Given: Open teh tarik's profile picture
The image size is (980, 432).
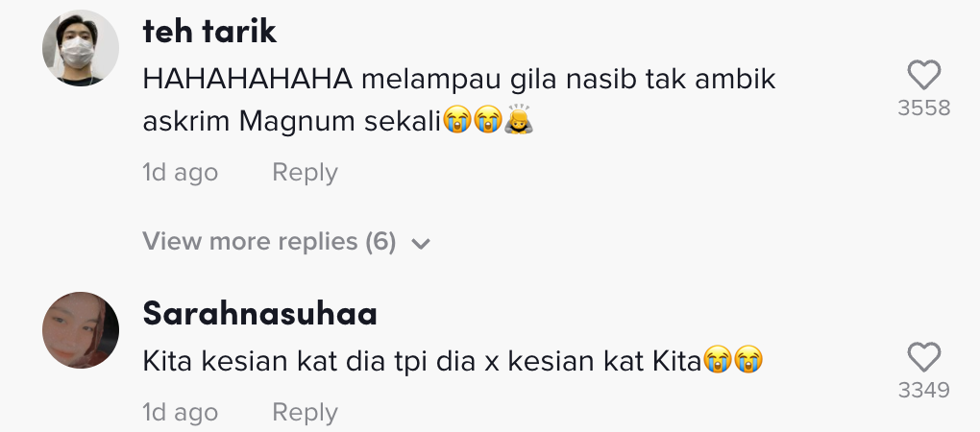Looking at the screenshot, I should (81, 49).
